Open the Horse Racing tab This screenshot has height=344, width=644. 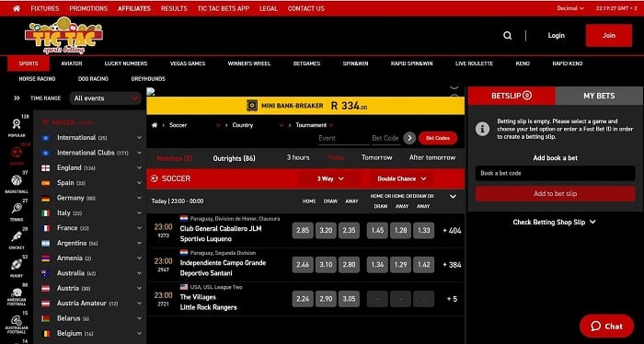point(37,79)
